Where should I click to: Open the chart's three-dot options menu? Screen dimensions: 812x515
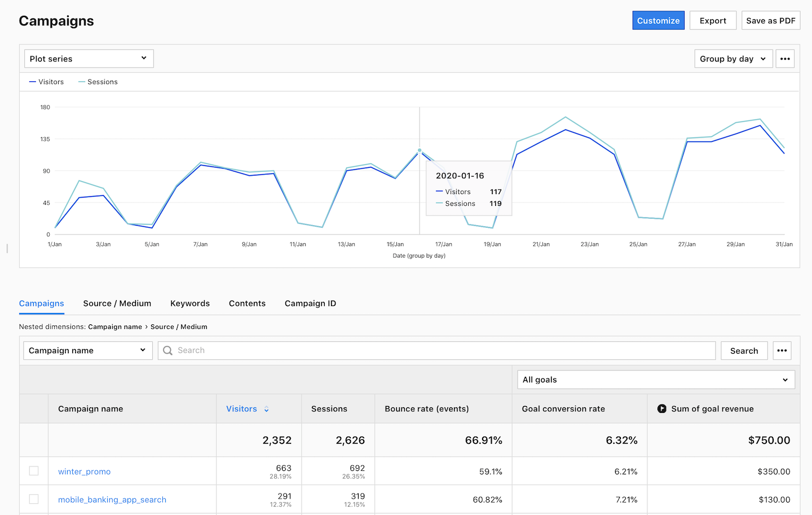coord(785,59)
